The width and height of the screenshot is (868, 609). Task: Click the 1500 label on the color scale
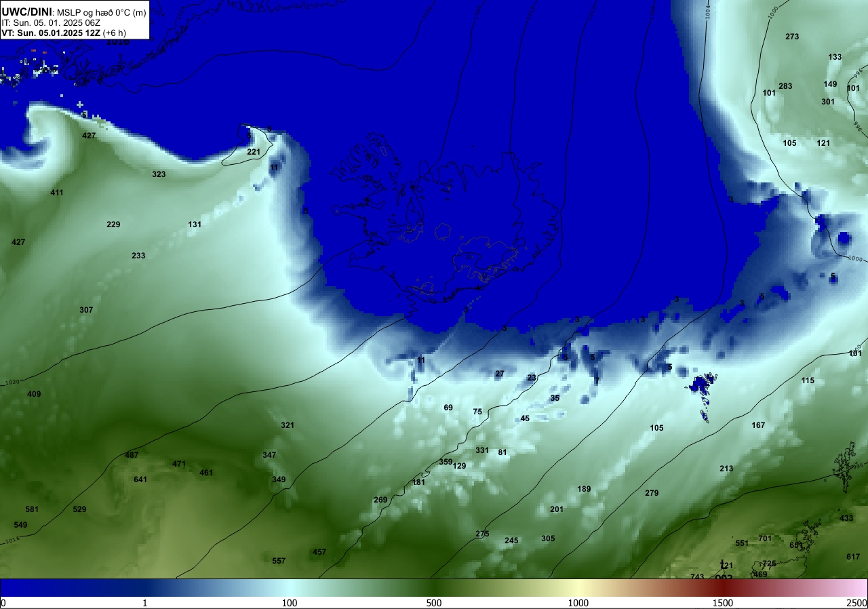click(x=723, y=603)
